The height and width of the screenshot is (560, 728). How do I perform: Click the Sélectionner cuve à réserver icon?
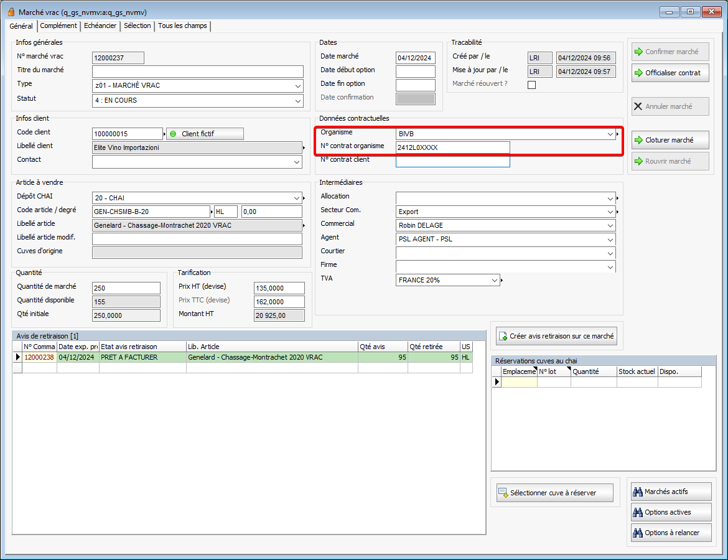click(x=503, y=493)
